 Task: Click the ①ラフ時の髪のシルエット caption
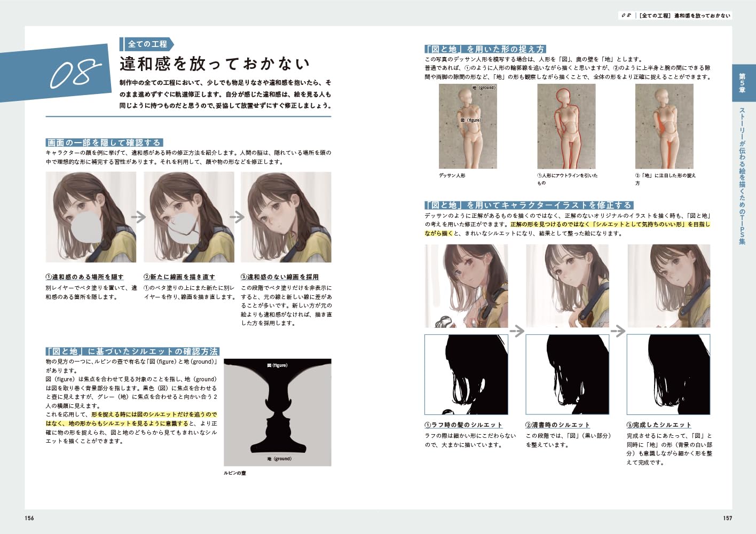pos(463,425)
